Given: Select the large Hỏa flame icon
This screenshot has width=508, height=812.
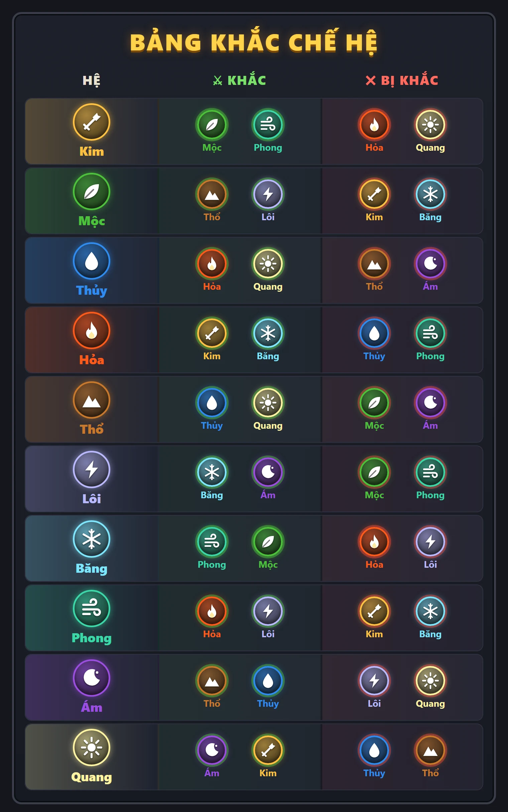Looking at the screenshot, I should click(x=91, y=330).
